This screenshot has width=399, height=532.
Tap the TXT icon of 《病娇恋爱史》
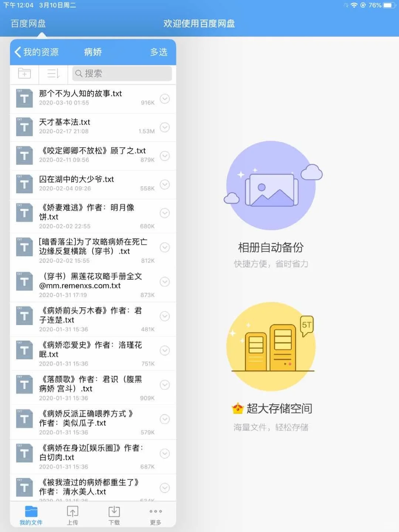[24, 350]
